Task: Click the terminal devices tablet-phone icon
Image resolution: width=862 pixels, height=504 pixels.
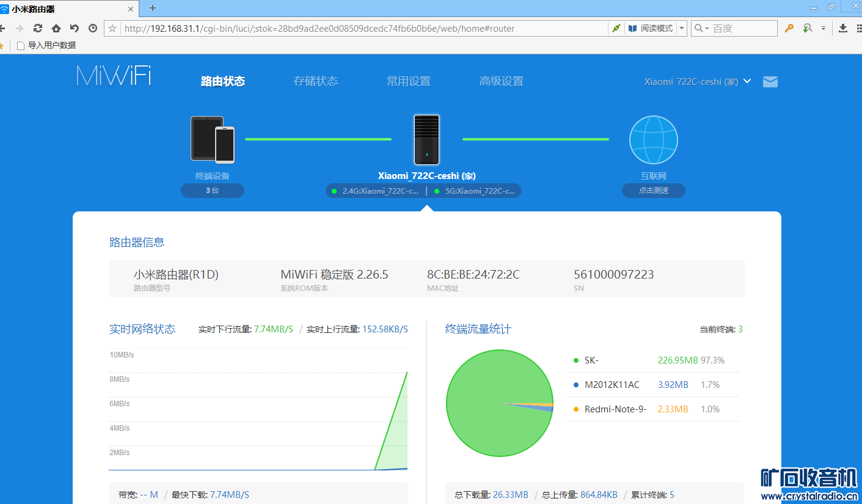Action: pos(213,140)
